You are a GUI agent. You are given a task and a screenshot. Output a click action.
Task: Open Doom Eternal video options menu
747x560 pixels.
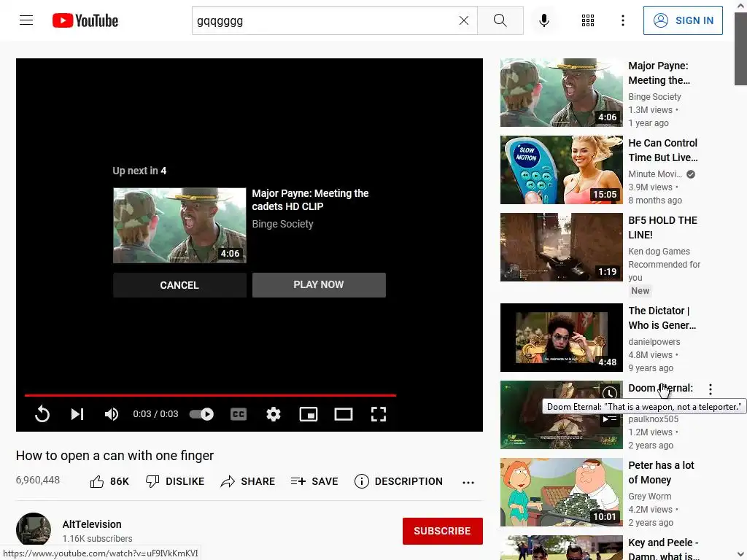coord(711,389)
